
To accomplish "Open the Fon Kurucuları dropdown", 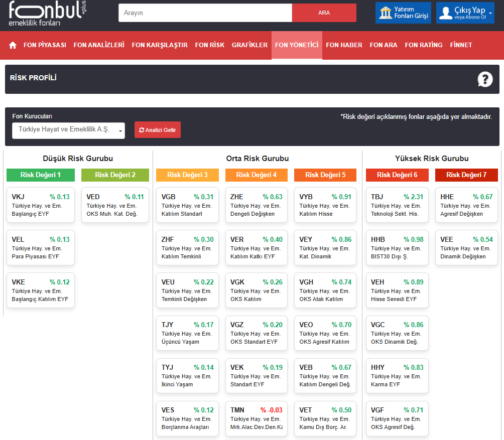I will [x=68, y=130].
